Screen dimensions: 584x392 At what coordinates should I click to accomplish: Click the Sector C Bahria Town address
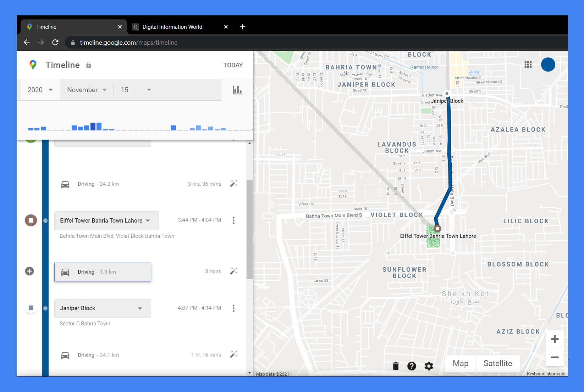(x=85, y=324)
